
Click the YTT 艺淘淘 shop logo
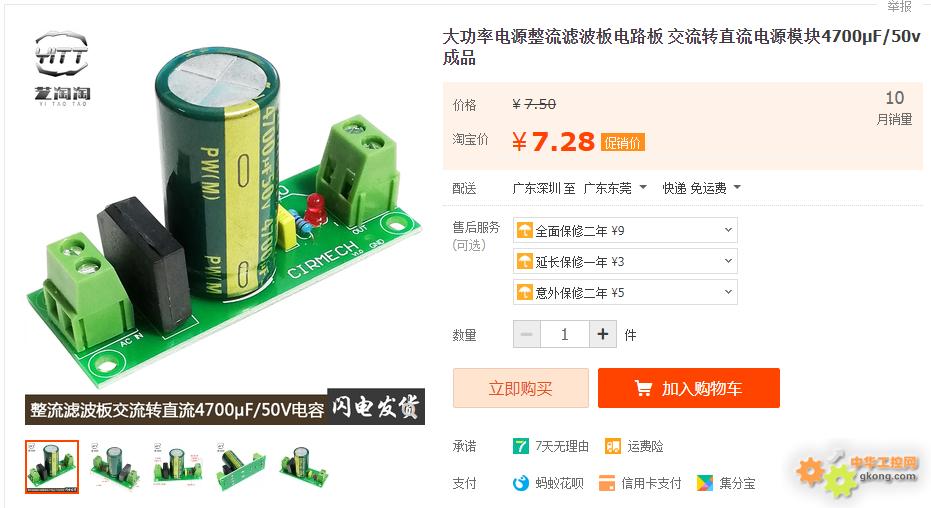pyautogui.click(x=62, y=69)
